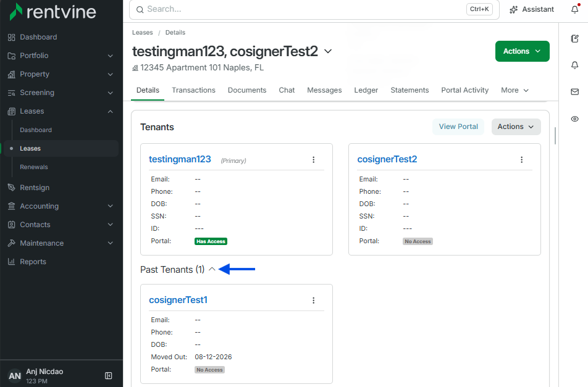The width and height of the screenshot is (588, 387).
Task: Click the Has Access portal badge
Action: click(211, 241)
